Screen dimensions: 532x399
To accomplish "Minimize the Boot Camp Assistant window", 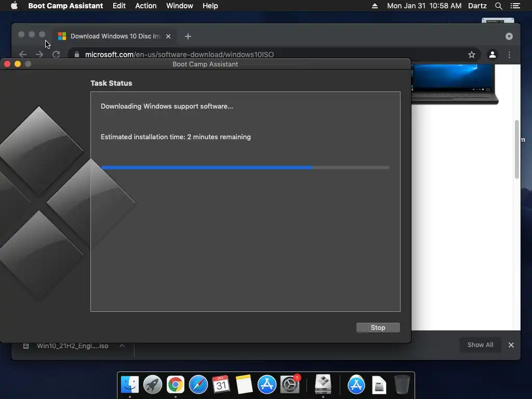I will click(18, 64).
